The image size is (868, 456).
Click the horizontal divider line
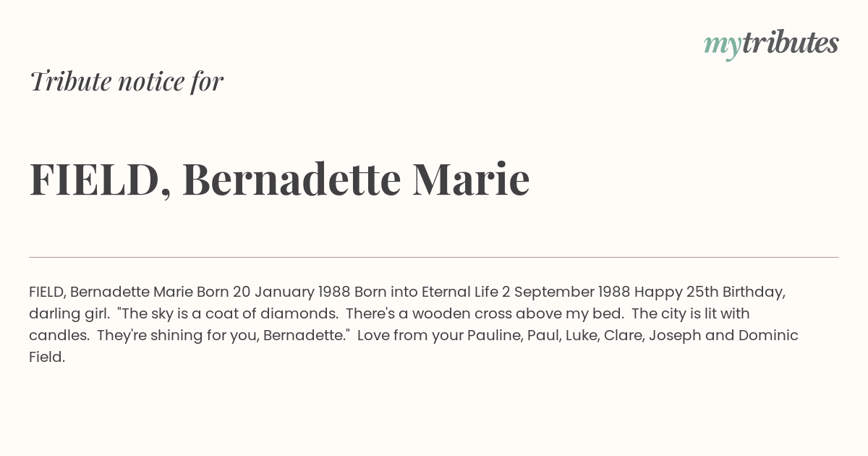(x=434, y=257)
